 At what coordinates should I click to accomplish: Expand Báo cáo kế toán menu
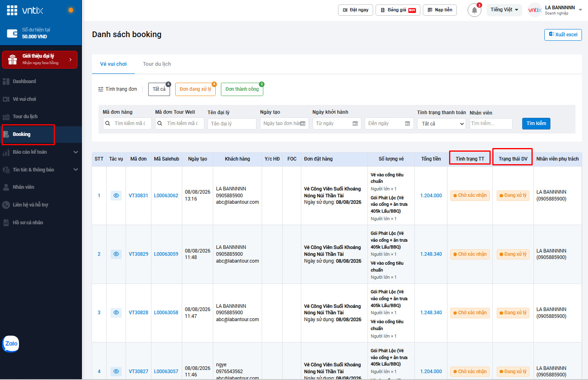76,152
